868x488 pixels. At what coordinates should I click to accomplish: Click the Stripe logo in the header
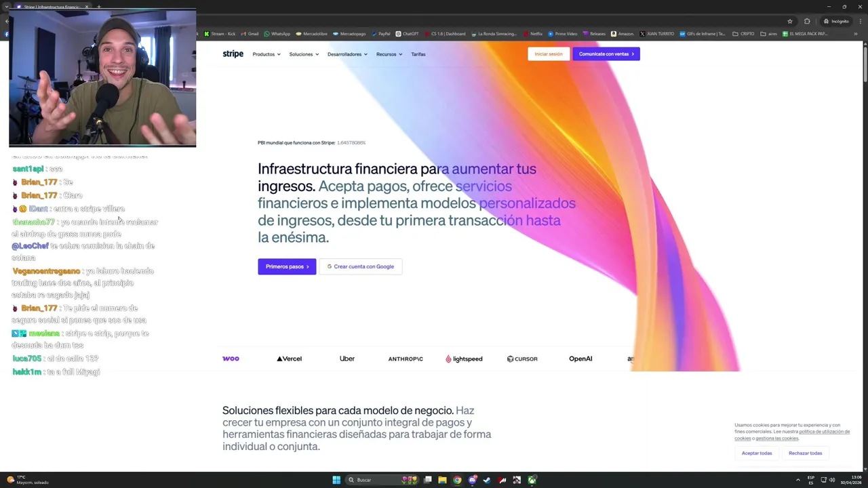[233, 54]
